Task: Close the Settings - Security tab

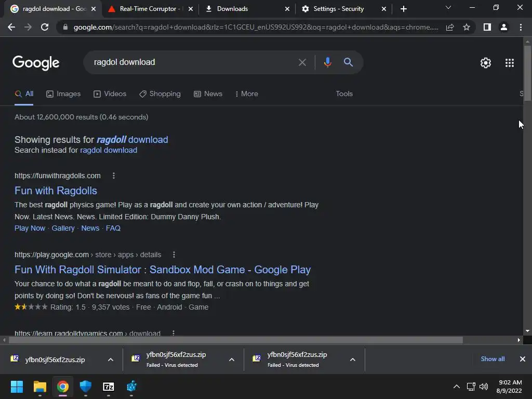Action: [x=384, y=9]
